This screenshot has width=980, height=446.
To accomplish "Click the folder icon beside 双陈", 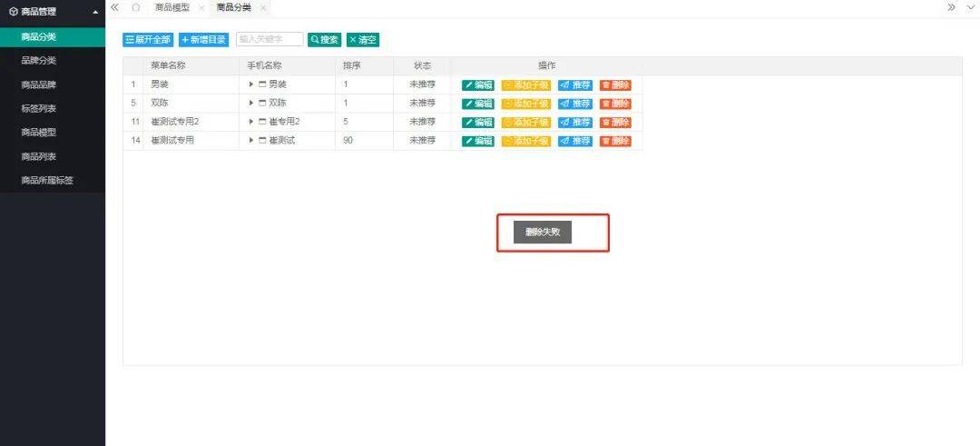I will point(262,104).
